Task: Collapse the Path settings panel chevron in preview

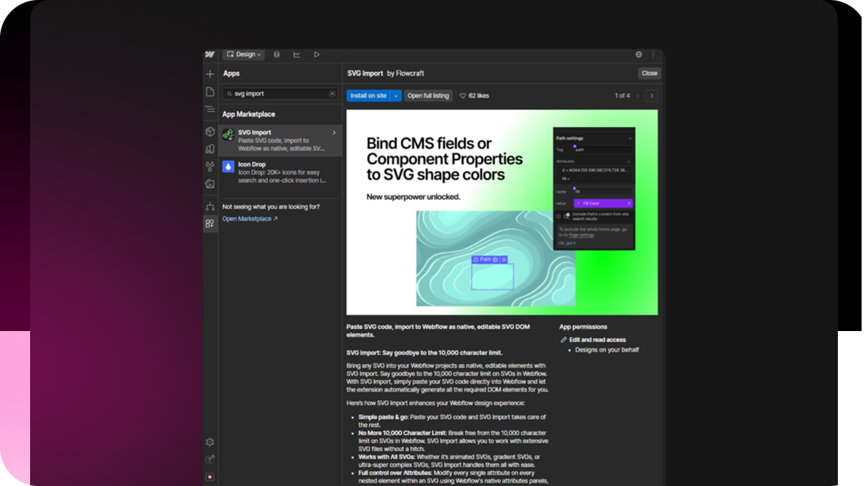Action: [630, 138]
